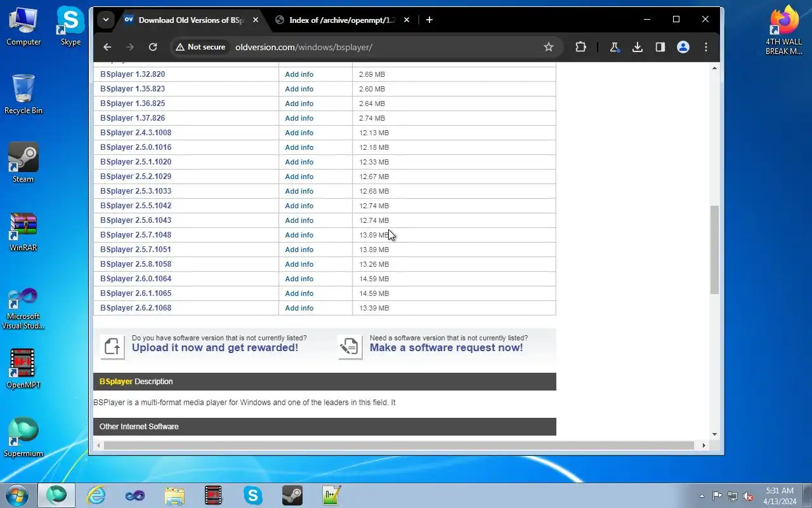Screen dimensions: 812x508
Task: Click the address bar URL field
Action: point(385,47)
